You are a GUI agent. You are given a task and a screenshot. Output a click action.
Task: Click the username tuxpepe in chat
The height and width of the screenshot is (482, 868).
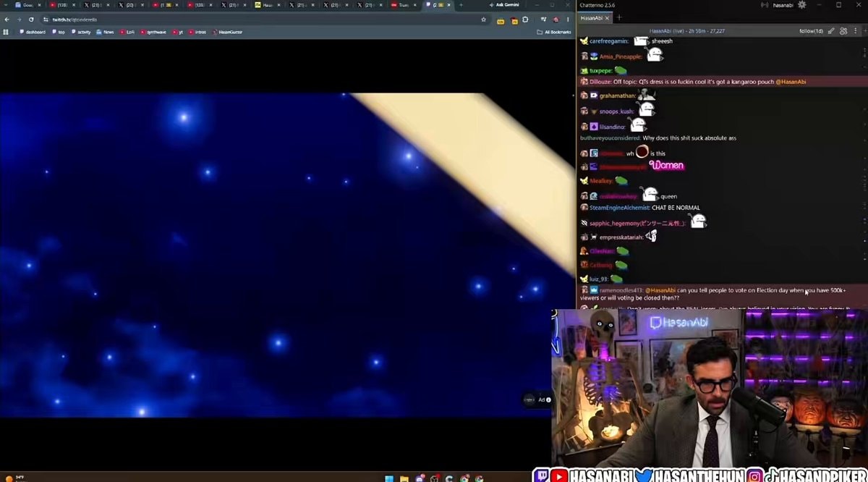(601, 71)
